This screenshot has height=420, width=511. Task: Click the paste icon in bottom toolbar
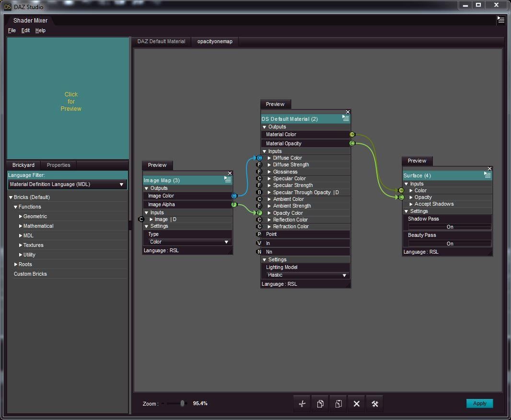pos(338,404)
